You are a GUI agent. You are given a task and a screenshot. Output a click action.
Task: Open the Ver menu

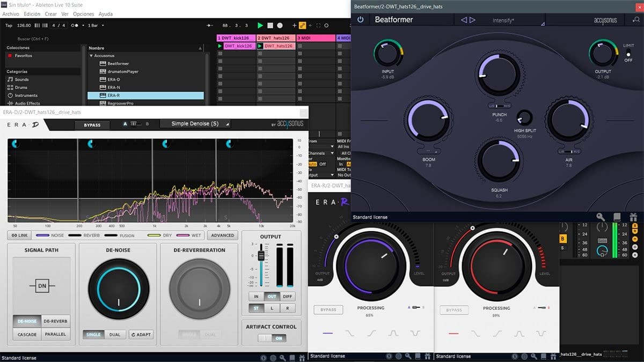(x=65, y=14)
